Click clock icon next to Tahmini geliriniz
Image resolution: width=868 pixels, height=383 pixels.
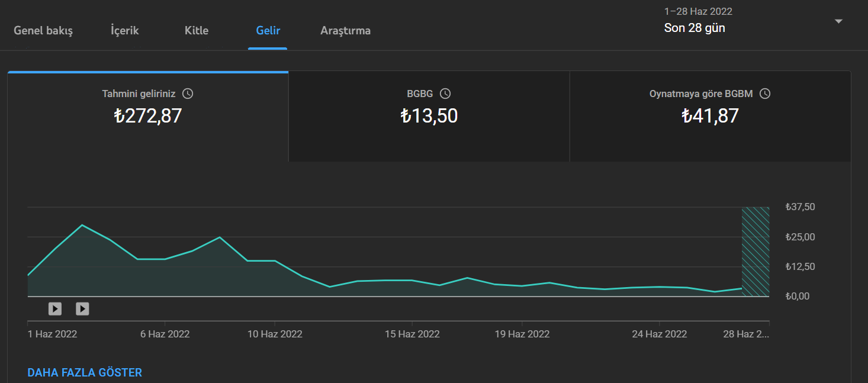(x=188, y=94)
